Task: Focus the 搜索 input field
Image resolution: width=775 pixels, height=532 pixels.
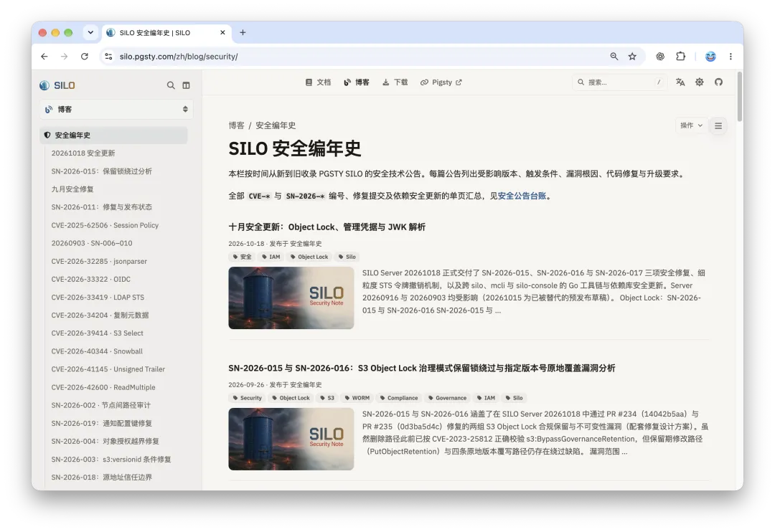Action: [x=620, y=82]
